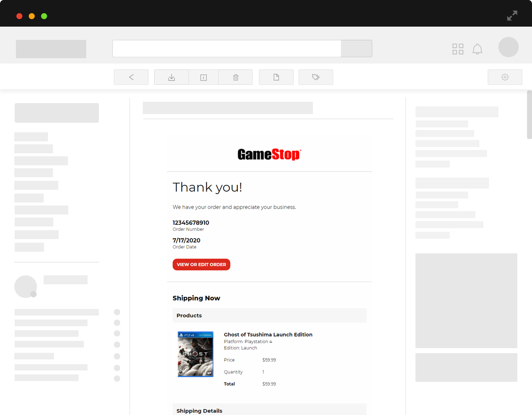The height and width of the screenshot is (415, 532).
Task: Open notifications bell icon
Action: (x=477, y=49)
